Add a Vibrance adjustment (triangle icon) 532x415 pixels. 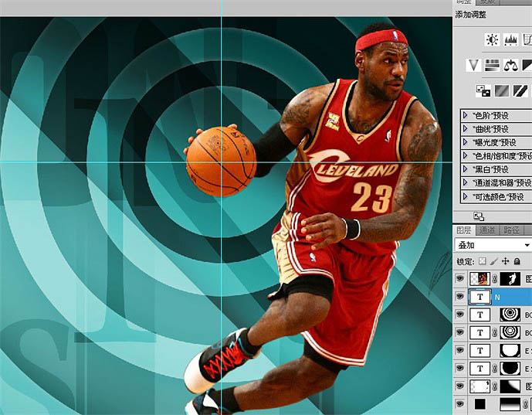(x=473, y=65)
